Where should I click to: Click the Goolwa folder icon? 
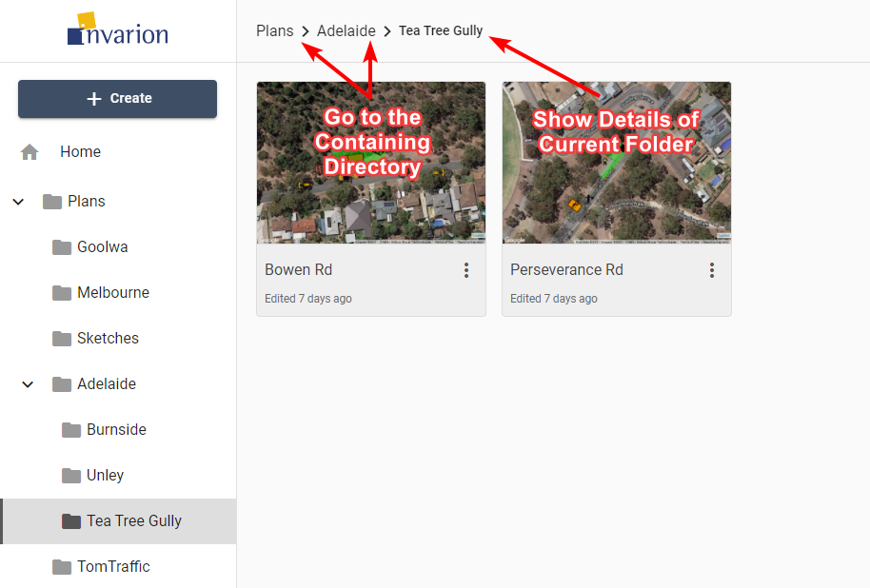(62, 246)
